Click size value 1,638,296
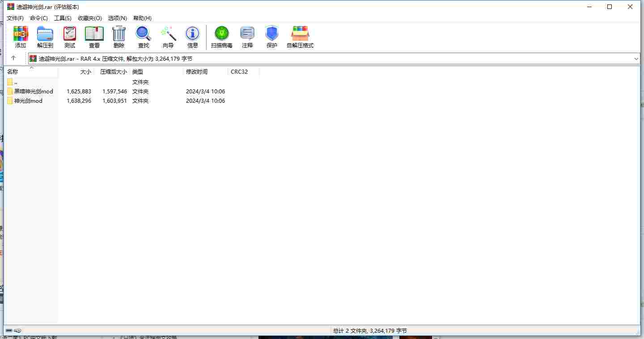 (79, 100)
